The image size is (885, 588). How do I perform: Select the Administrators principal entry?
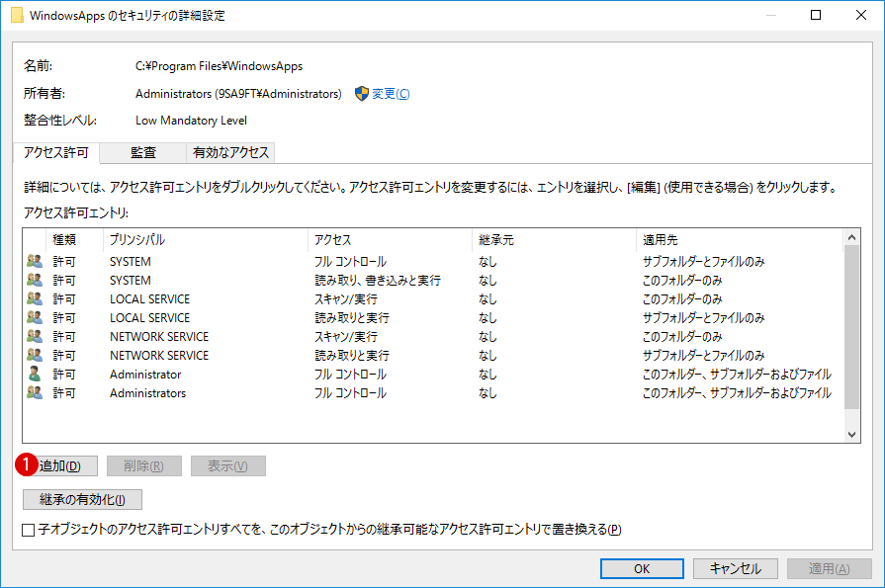click(x=433, y=392)
